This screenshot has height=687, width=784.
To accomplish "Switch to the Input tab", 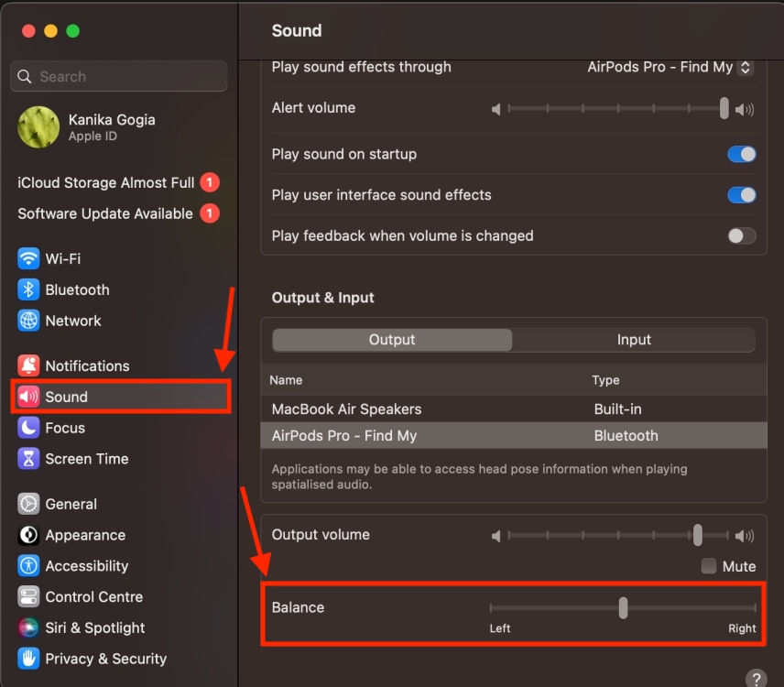I will click(633, 340).
